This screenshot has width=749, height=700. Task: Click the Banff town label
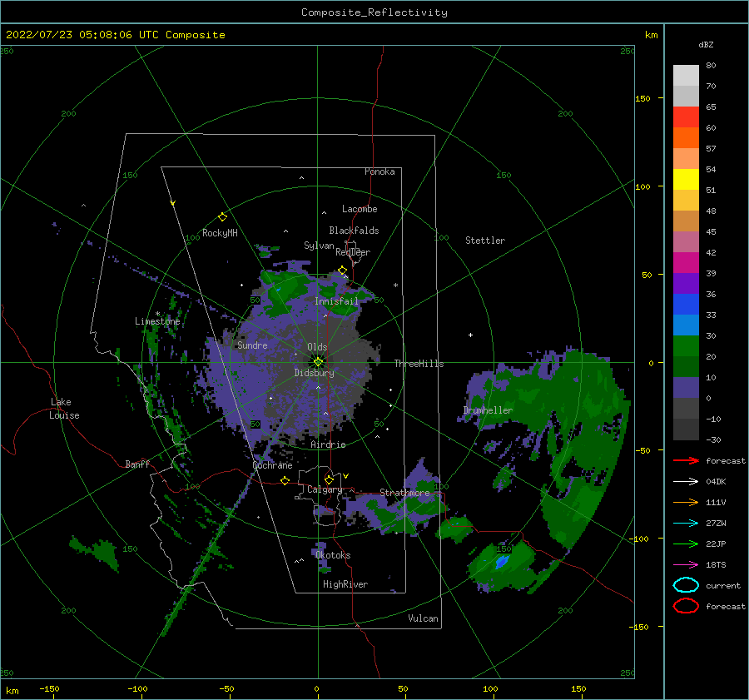(x=137, y=464)
